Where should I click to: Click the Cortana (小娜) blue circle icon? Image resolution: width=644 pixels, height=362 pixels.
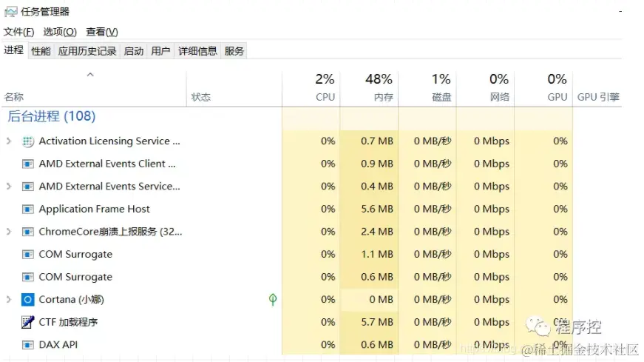[27, 300]
